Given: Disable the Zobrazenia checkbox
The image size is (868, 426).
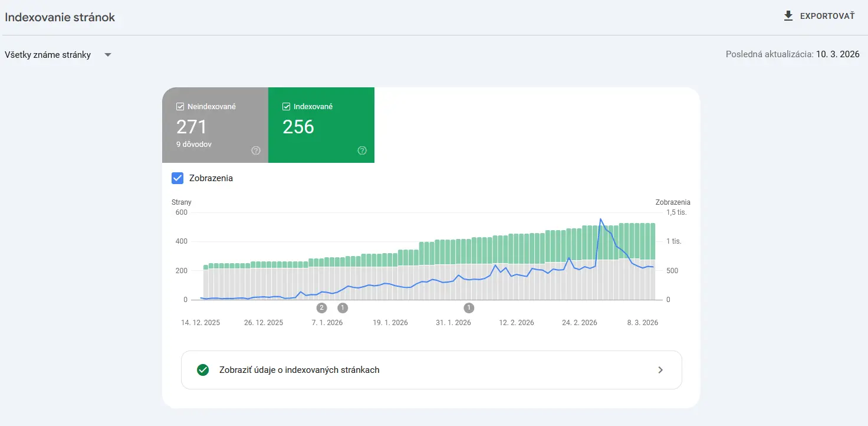Looking at the screenshot, I should point(177,178).
